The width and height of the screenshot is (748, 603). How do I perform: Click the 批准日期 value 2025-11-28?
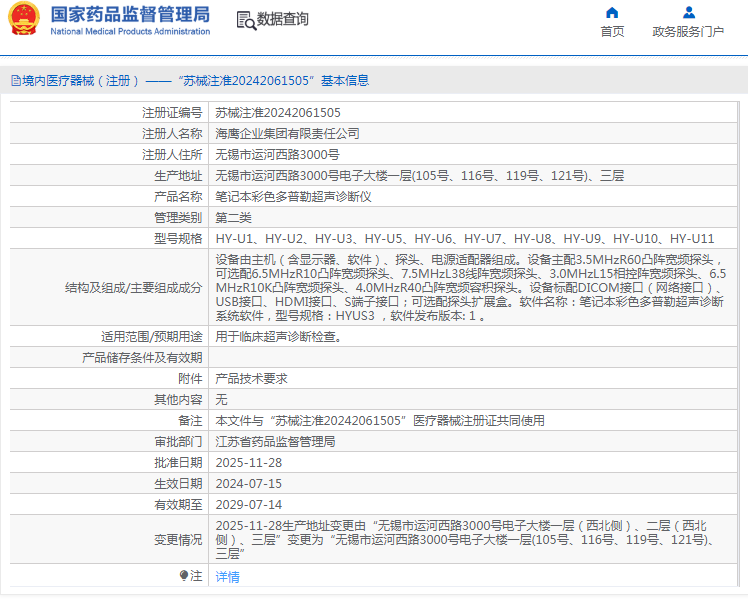(x=249, y=462)
